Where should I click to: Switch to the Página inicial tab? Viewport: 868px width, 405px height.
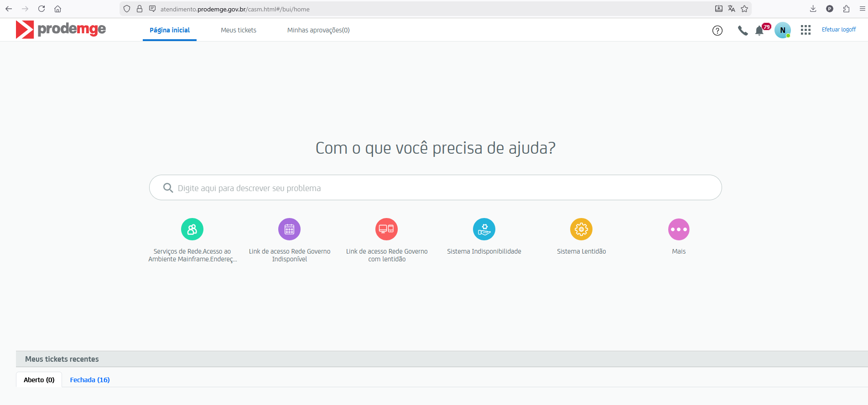170,30
